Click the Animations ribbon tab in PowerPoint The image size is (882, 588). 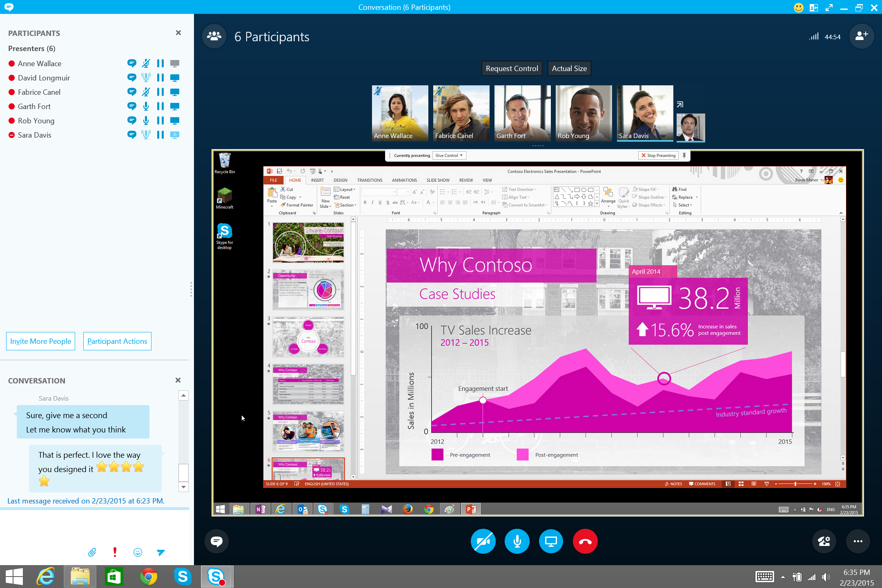[403, 180]
